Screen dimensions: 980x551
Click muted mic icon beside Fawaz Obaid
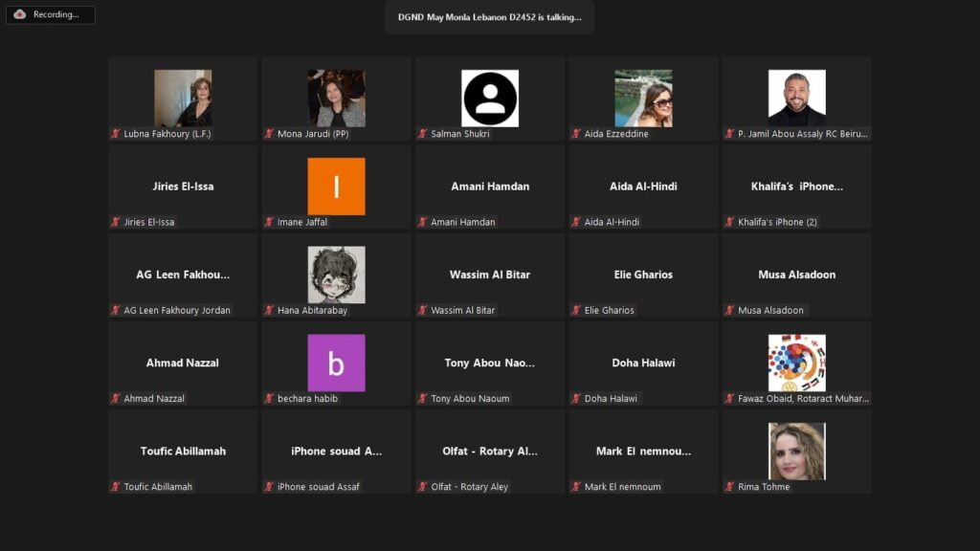[729, 398]
